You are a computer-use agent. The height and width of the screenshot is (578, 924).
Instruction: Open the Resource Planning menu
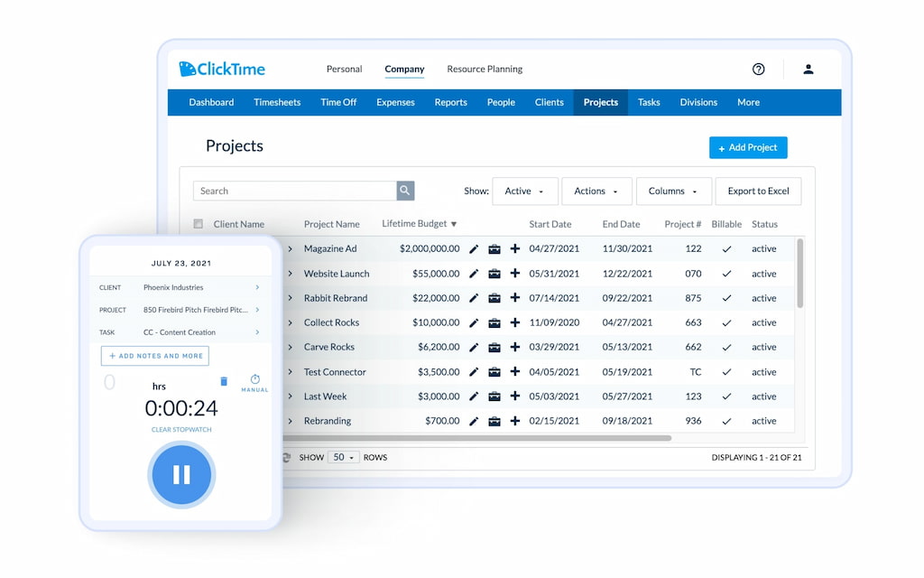pyautogui.click(x=485, y=69)
